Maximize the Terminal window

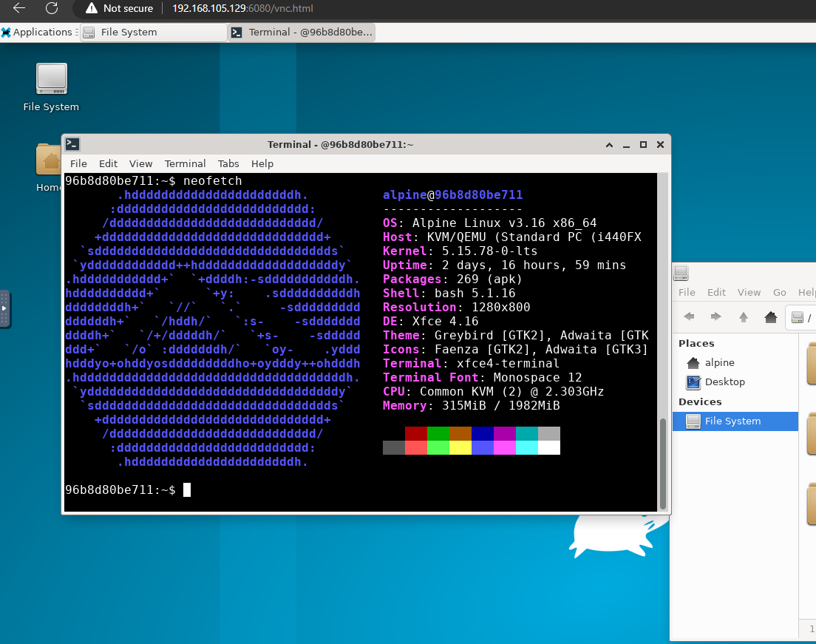[643, 144]
